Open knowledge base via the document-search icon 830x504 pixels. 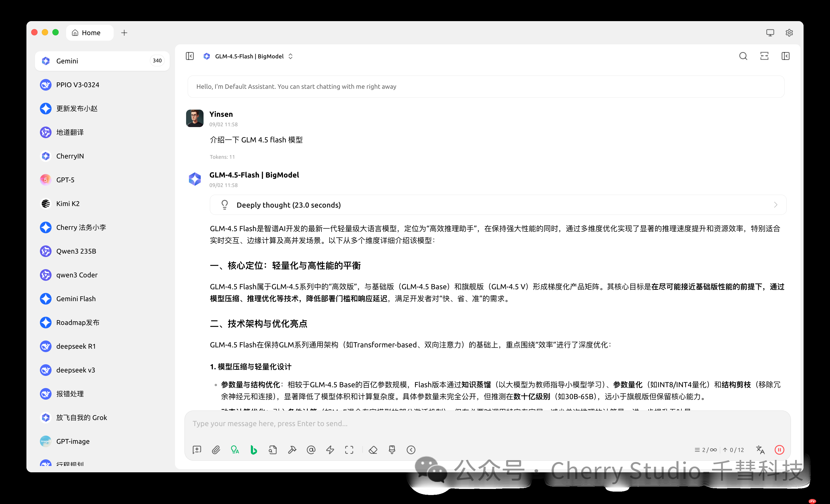point(273,450)
